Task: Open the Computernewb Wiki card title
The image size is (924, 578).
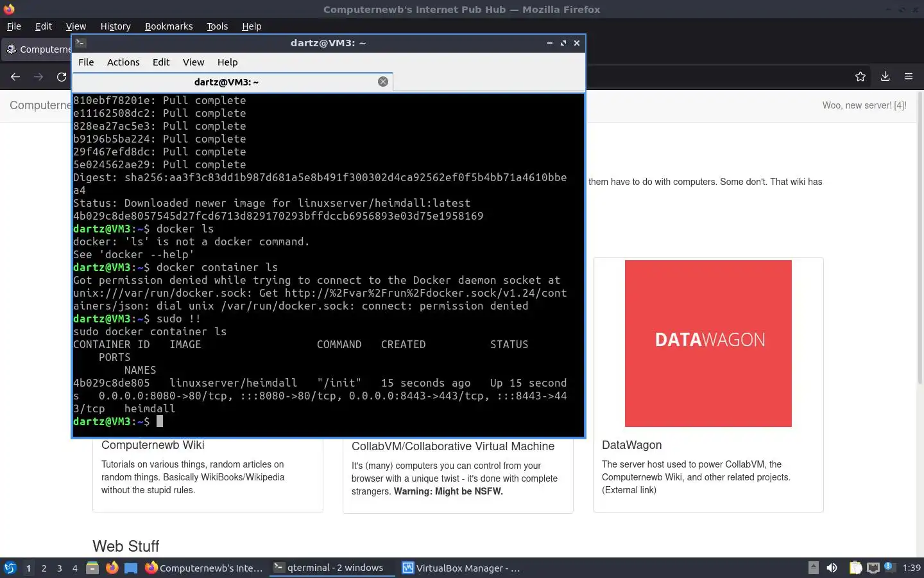Action: (153, 445)
